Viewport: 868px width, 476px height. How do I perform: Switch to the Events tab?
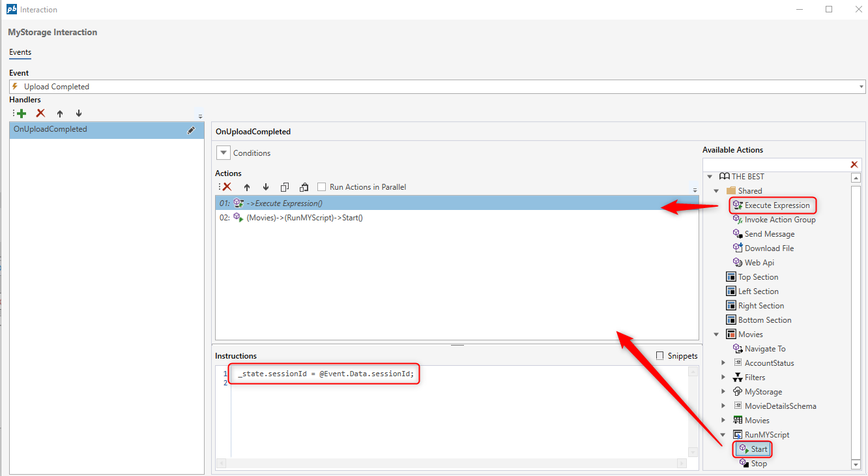pos(20,52)
